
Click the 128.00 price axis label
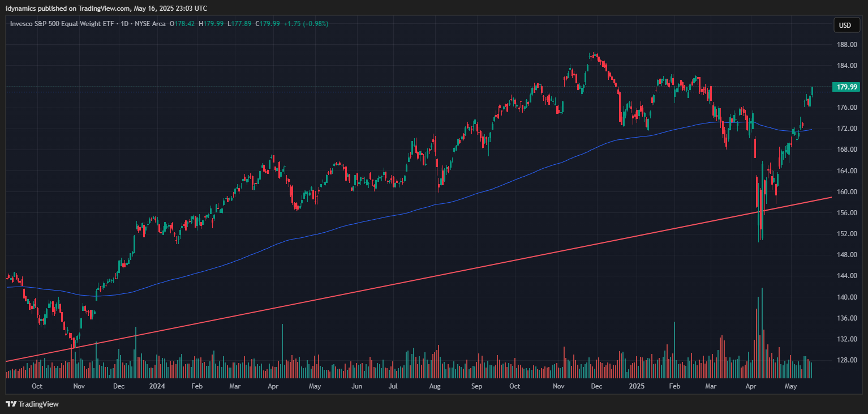846,360
